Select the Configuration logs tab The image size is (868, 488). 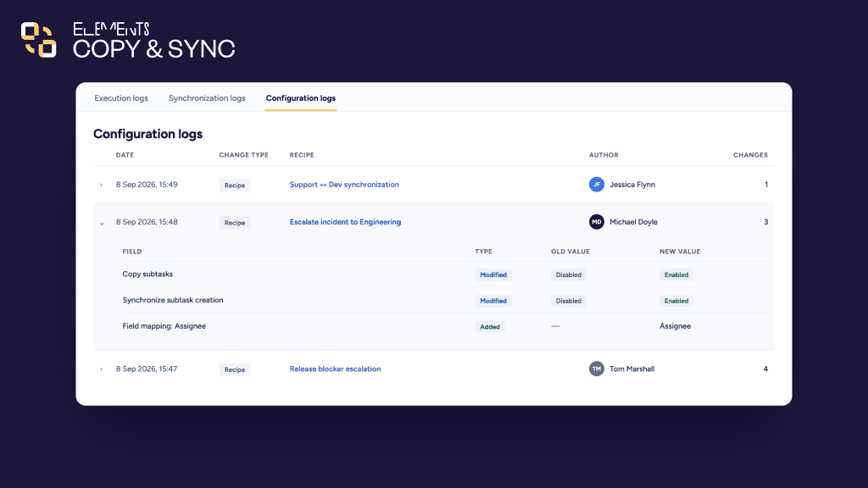(x=301, y=98)
